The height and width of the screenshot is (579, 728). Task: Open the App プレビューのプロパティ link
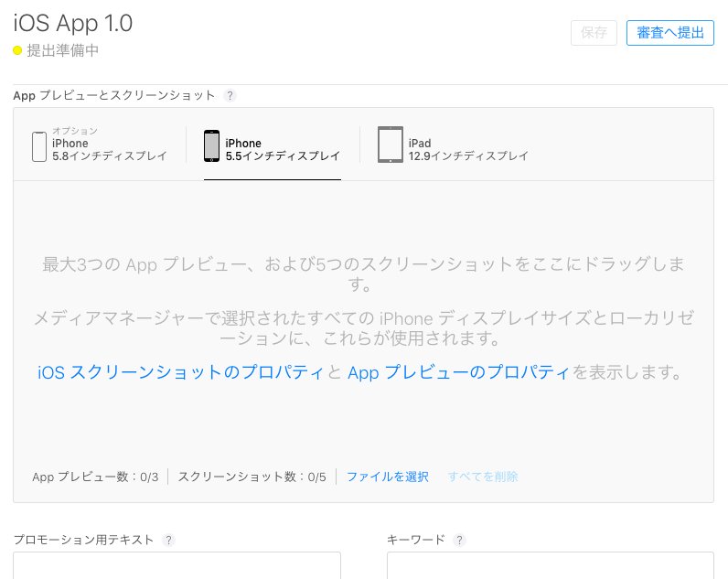click(458, 372)
